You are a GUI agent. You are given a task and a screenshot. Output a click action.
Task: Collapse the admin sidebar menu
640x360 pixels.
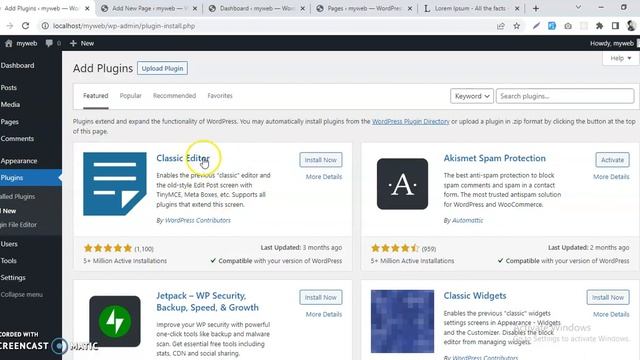coord(22,295)
